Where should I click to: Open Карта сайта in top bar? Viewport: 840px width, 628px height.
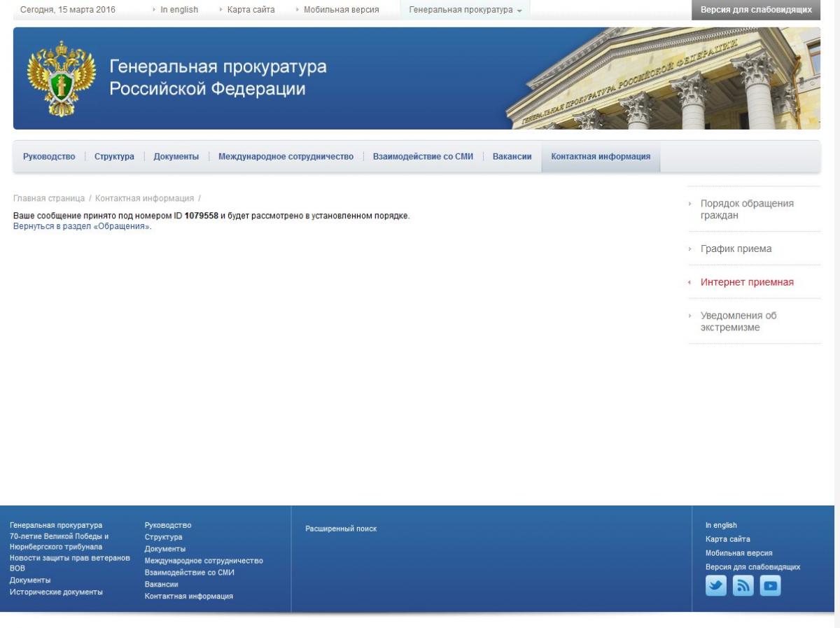click(x=251, y=10)
